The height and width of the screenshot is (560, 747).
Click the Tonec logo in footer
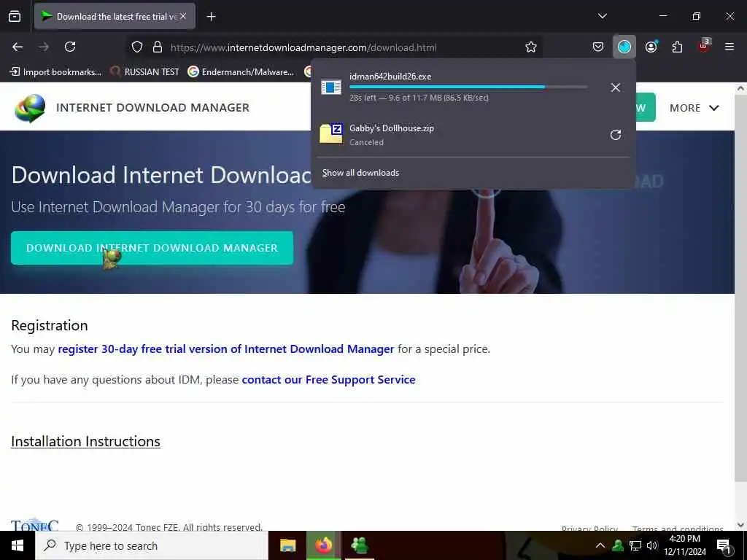(x=35, y=524)
